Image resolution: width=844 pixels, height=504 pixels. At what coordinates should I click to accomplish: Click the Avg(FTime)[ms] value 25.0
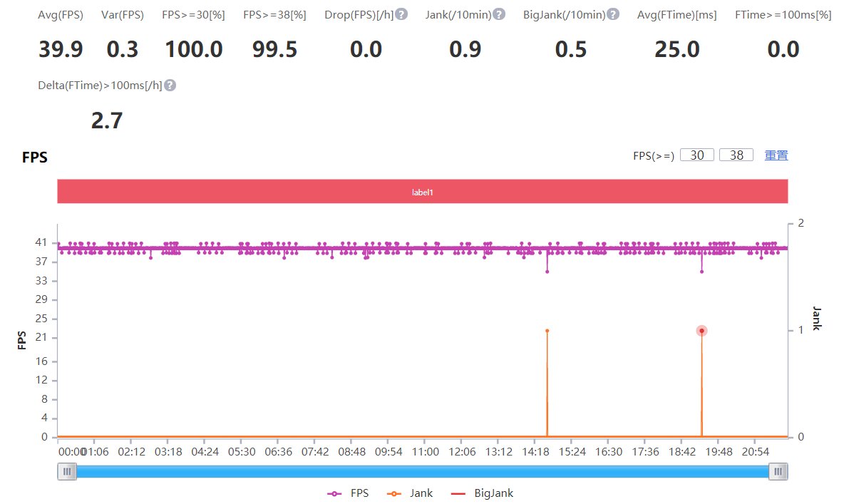pyautogui.click(x=676, y=50)
